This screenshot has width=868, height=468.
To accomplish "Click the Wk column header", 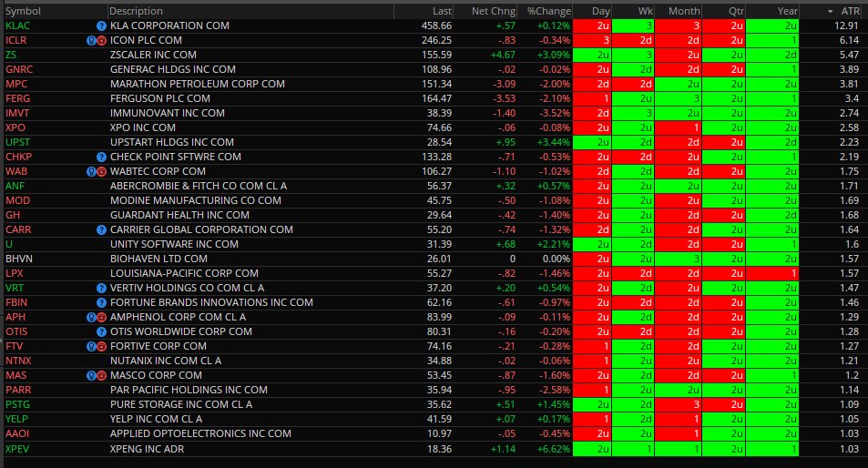I will tap(646, 11).
